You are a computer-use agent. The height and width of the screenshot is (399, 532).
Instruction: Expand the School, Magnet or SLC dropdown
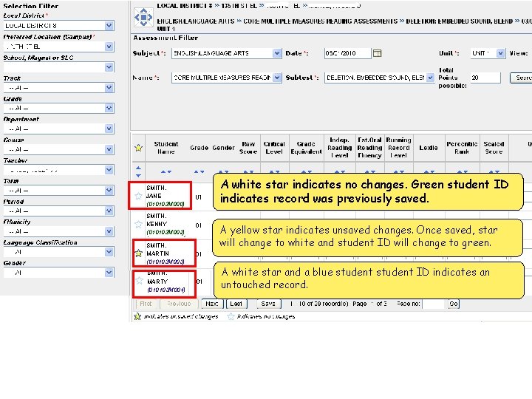(109, 67)
